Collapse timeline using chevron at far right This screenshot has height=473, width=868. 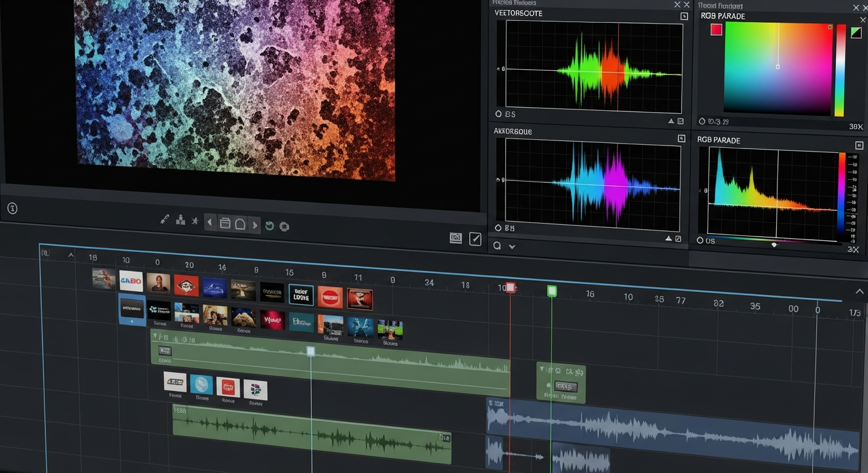tap(859, 291)
